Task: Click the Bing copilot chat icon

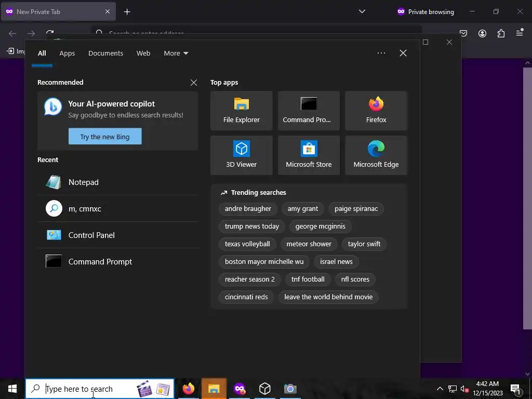Action: pos(53,107)
